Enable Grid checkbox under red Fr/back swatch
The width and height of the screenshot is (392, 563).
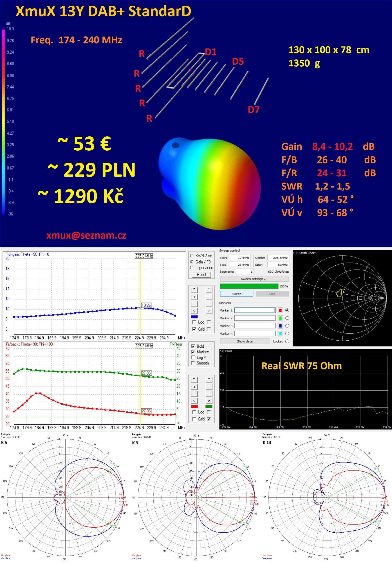(194, 419)
